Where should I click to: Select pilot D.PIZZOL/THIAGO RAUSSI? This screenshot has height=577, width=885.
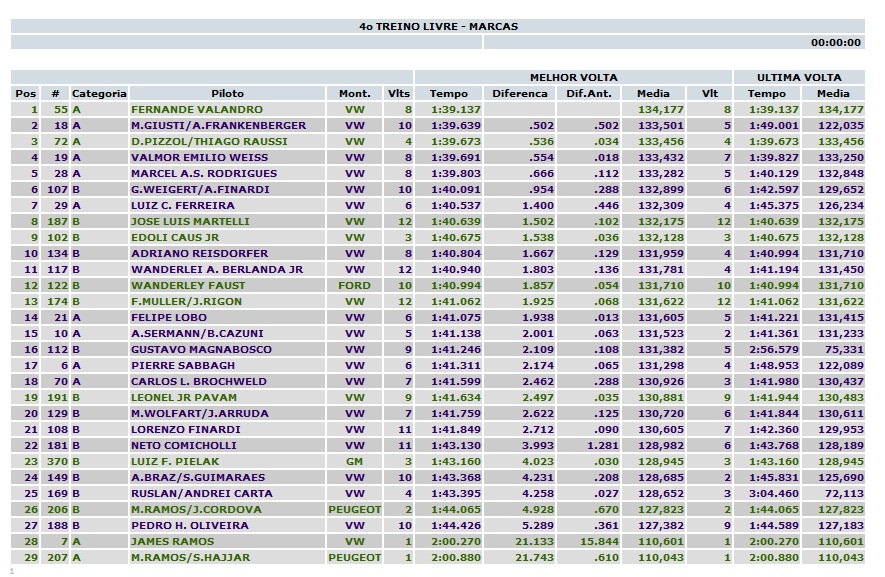tap(209, 142)
